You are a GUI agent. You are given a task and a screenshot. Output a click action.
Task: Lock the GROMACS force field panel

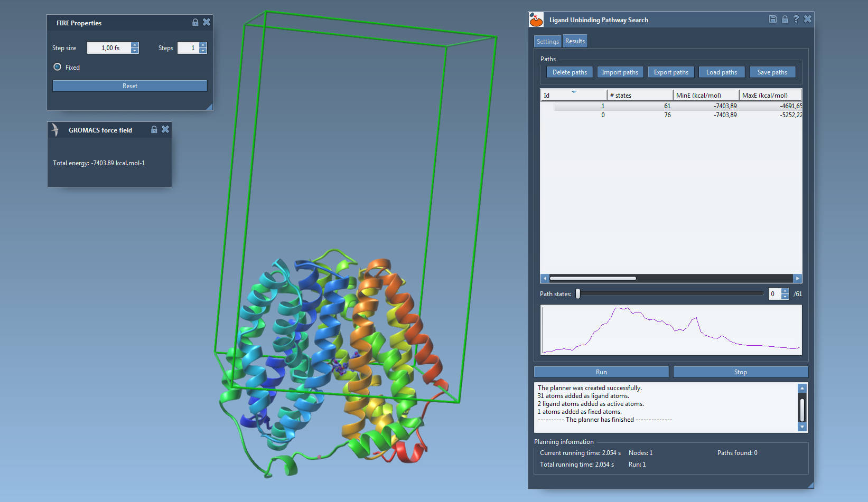pyautogui.click(x=154, y=129)
